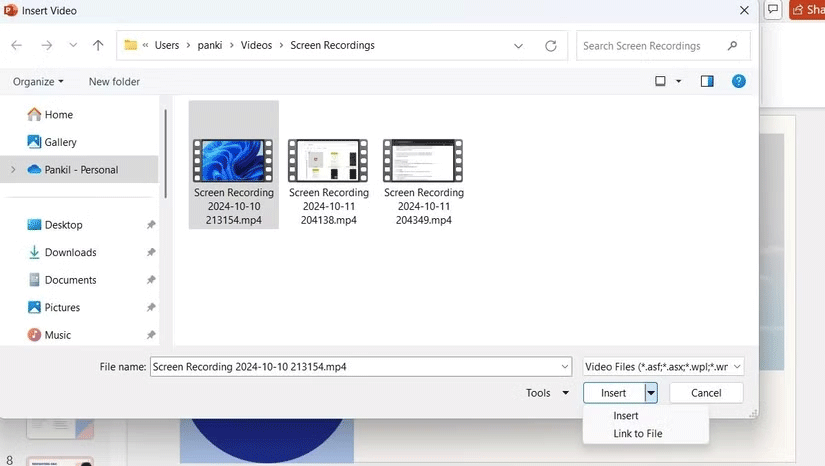Click the Back navigation arrow
This screenshot has width=825, height=466.
(x=17, y=45)
